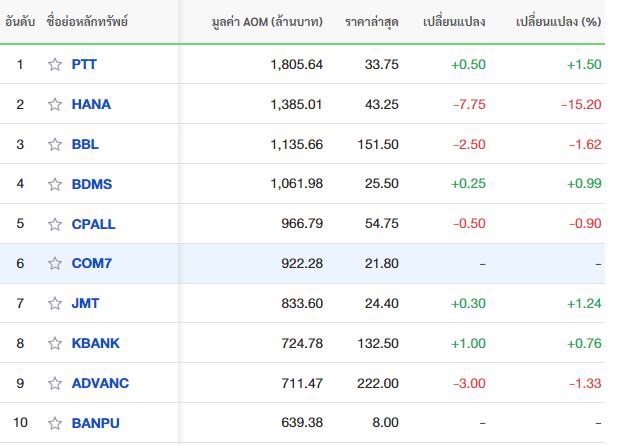Click the star icon beside CPALL
Screen dimensions: 621x445
coord(55,224)
